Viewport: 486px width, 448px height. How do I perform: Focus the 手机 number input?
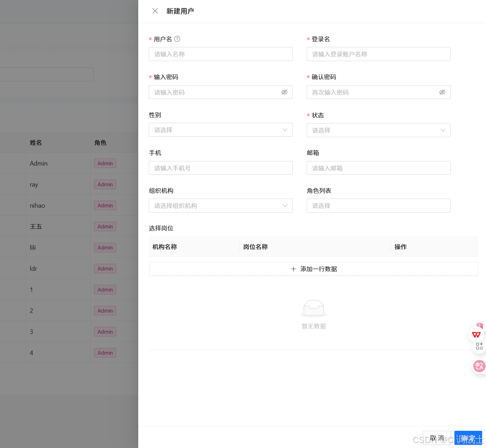[221, 168]
